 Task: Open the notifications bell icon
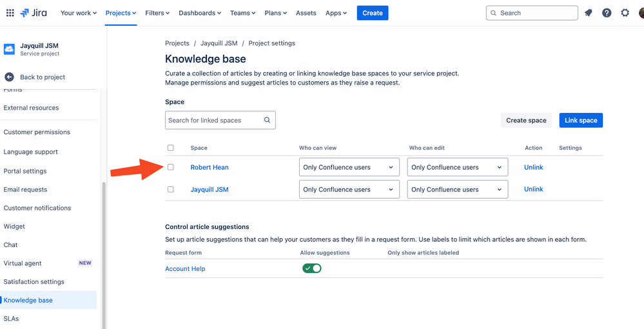(589, 13)
